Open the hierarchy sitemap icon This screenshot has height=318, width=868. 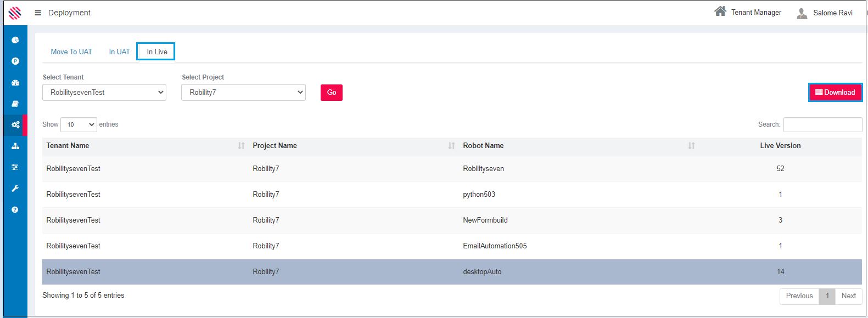15,146
